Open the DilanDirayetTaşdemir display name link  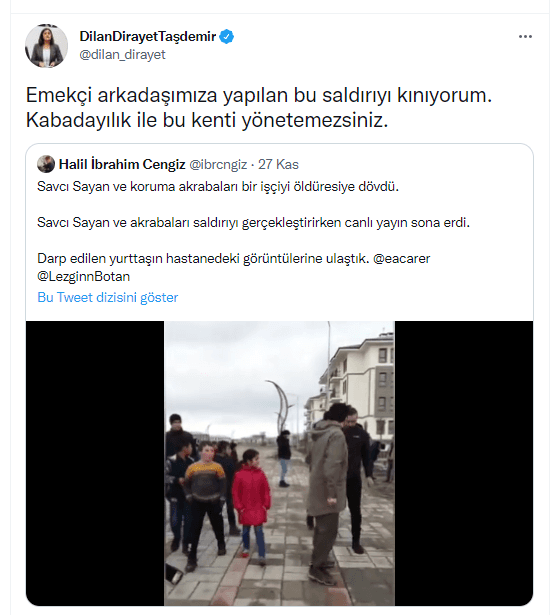point(147,36)
